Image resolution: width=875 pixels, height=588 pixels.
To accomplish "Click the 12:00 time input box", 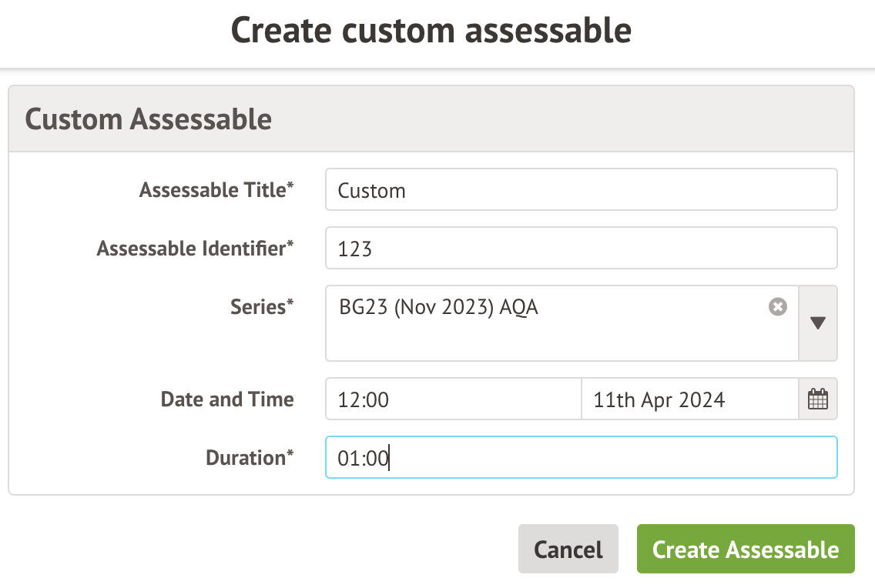I will [x=453, y=399].
